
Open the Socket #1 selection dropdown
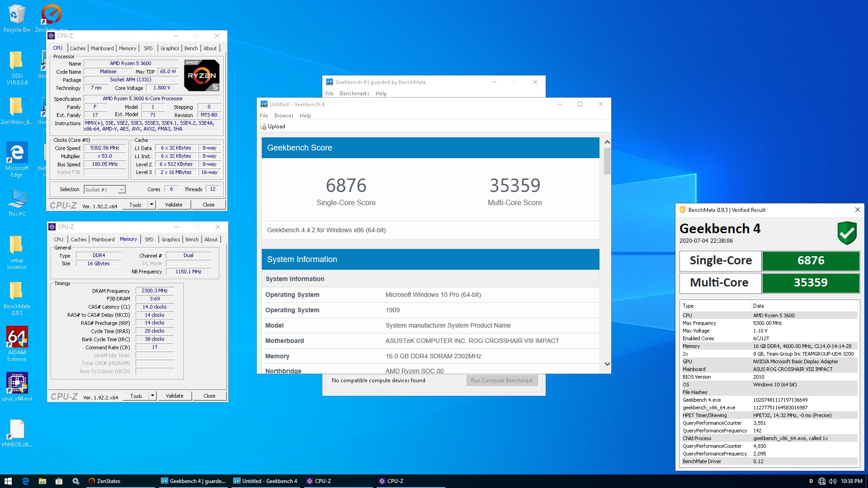122,190
